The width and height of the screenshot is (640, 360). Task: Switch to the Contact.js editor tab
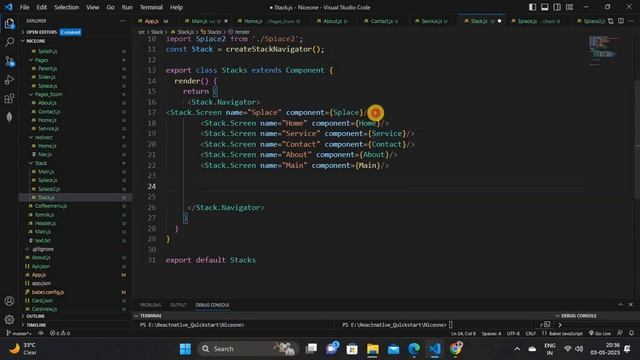pyautogui.click(x=382, y=21)
